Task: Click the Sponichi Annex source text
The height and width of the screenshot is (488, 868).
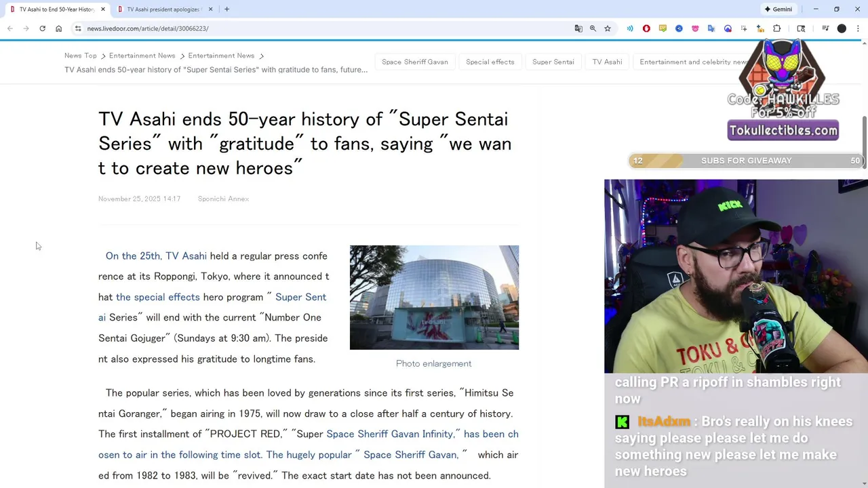Action: [223, 199]
